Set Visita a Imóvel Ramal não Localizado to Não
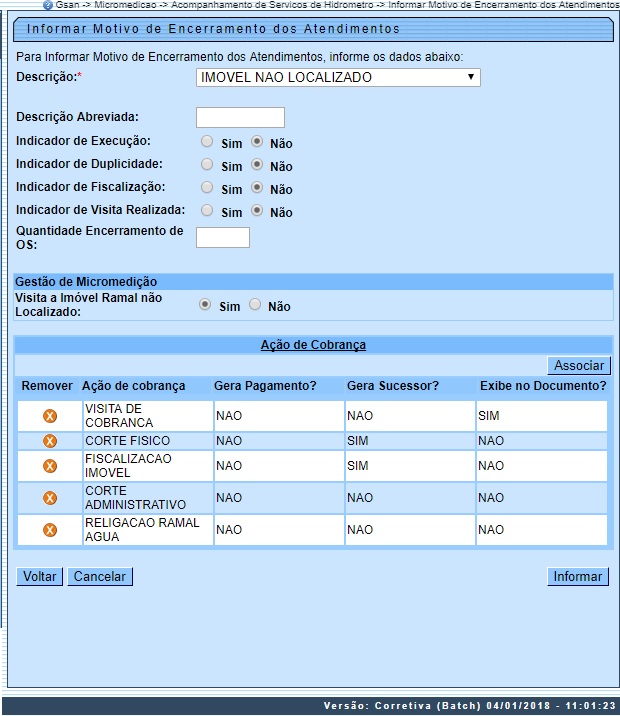This screenshot has height=716, width=620. click(x=255, y=305)
